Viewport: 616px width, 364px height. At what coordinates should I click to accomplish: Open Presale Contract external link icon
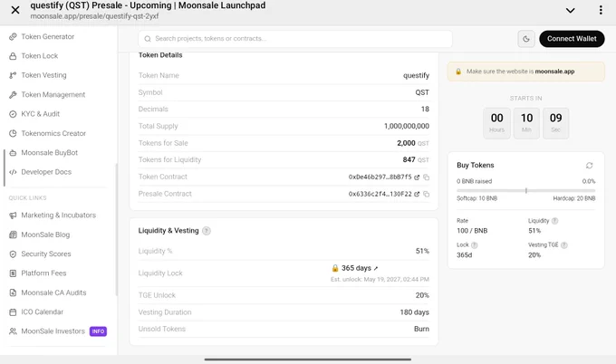[x=417, y=195]
